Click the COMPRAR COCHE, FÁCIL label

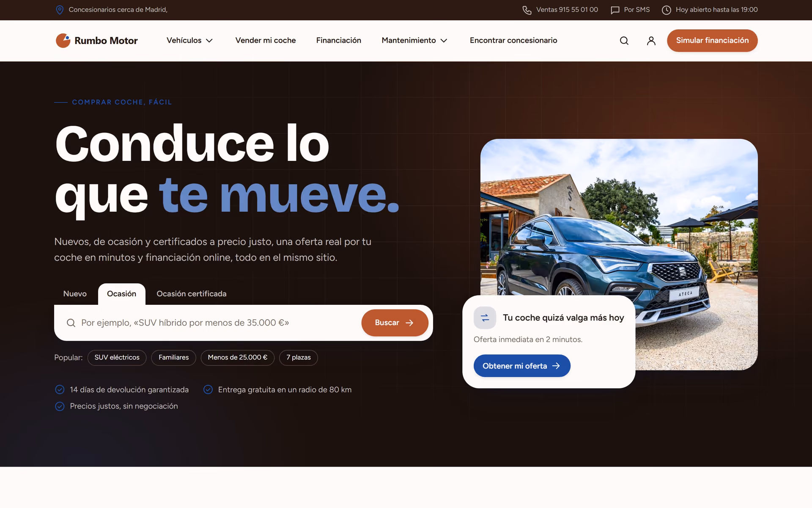(122, 102)
